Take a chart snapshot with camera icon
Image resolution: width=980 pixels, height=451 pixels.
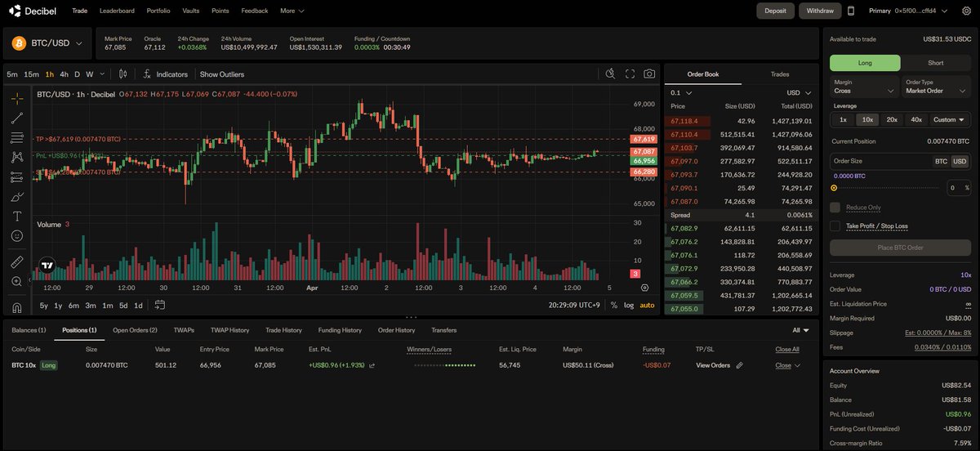pos(649,74)
